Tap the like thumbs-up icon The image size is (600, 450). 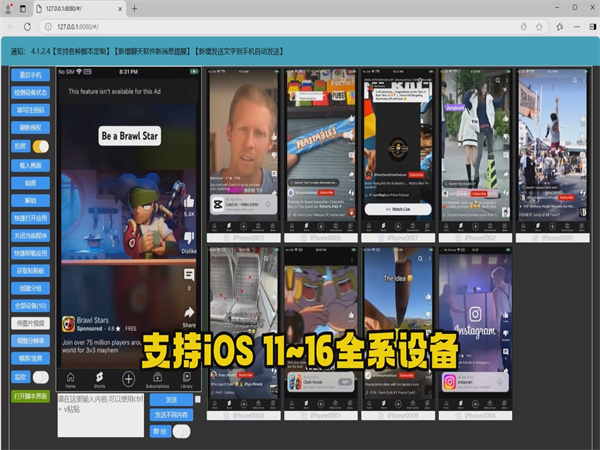click(x=189, y=200)
